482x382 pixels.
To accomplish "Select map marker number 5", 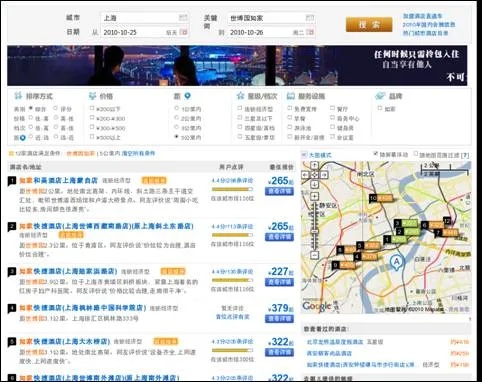I will point(368,246).
